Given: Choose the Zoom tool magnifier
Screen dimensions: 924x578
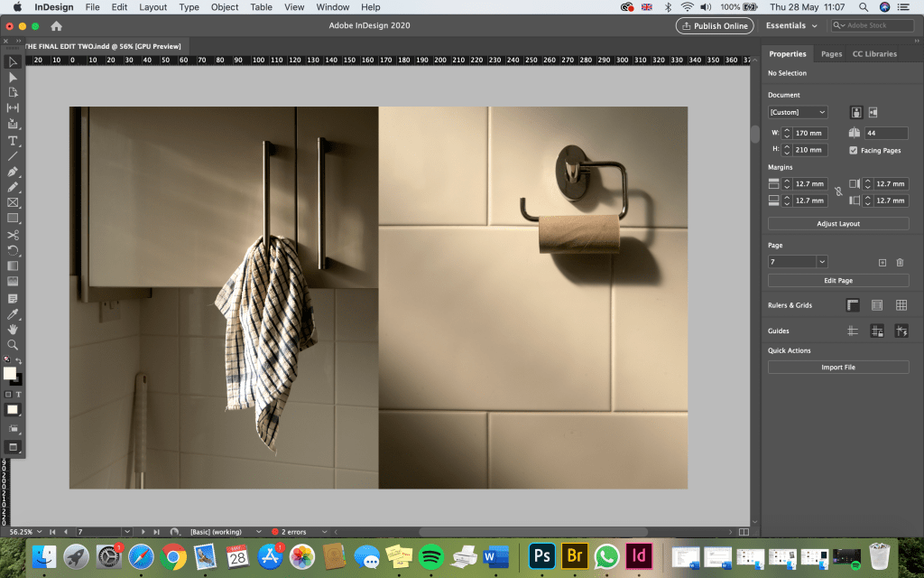Looking at the screenshot, I should click(13, 344).
